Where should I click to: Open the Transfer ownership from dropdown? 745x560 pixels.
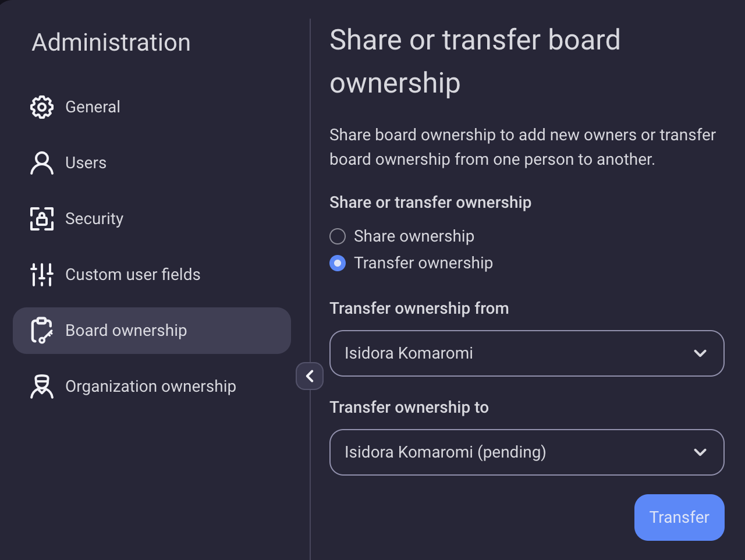click(527, 353)
